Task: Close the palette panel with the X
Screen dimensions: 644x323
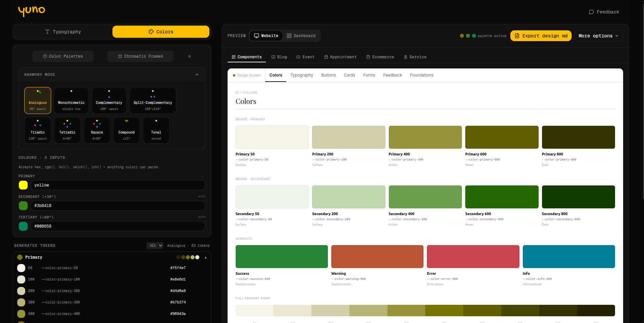Action: [190, 56]
